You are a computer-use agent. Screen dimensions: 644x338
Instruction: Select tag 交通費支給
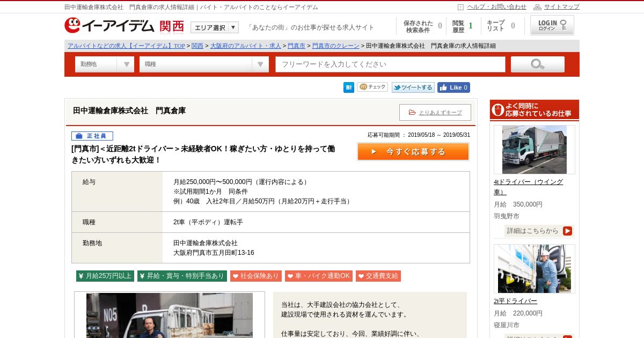pos(378,276)
